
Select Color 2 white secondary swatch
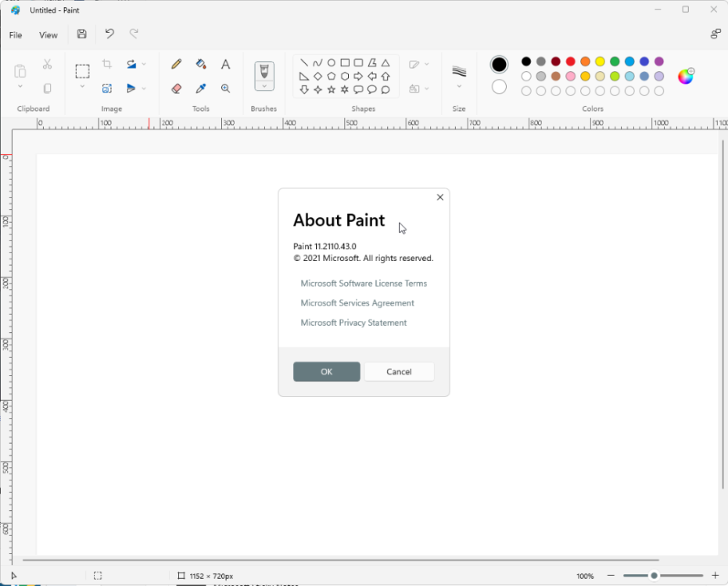pyautogui.click(x=499, y=87)
